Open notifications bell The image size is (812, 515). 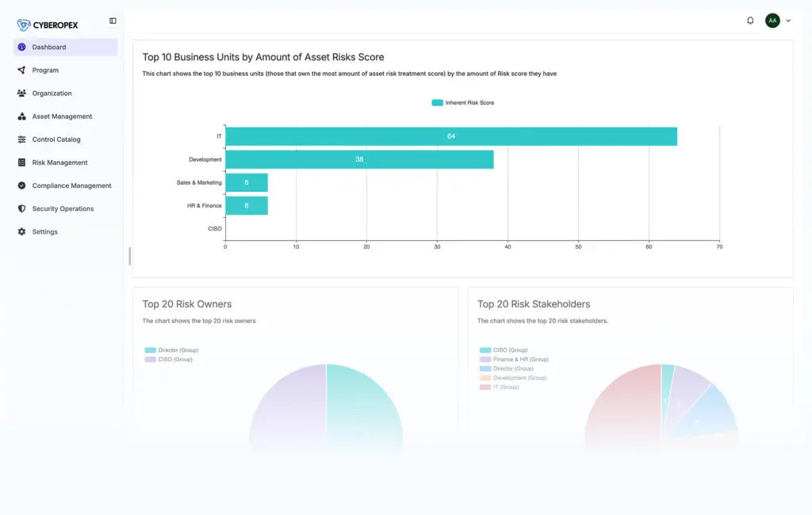(x=750, y=21)
